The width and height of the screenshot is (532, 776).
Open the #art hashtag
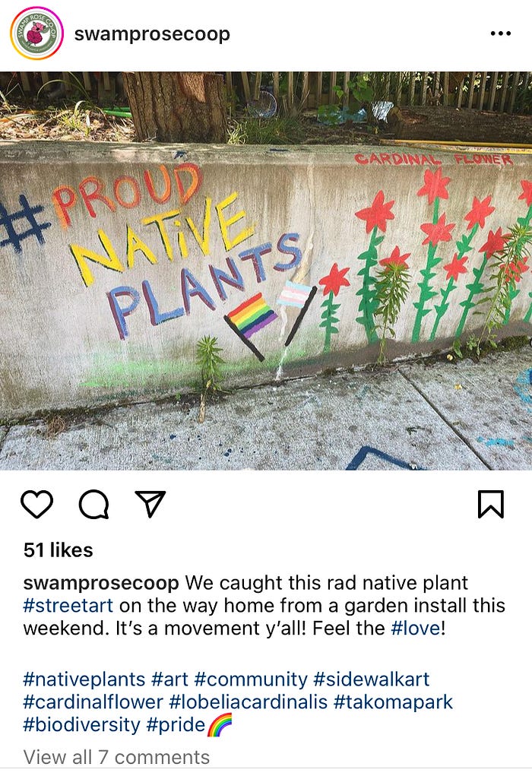[x=169, y=679]
